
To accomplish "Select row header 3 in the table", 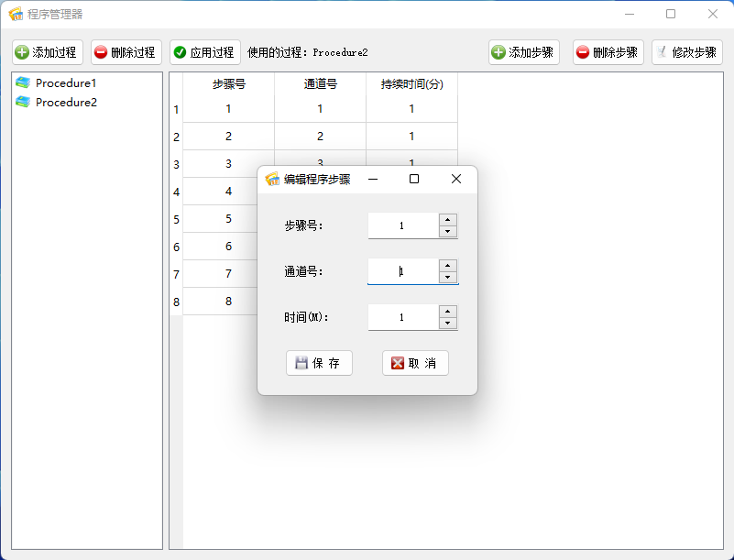I will coord(176,165).
